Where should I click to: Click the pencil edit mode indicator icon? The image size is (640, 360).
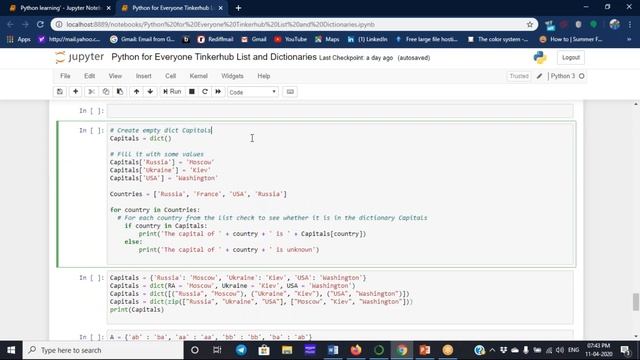point(539,76)
